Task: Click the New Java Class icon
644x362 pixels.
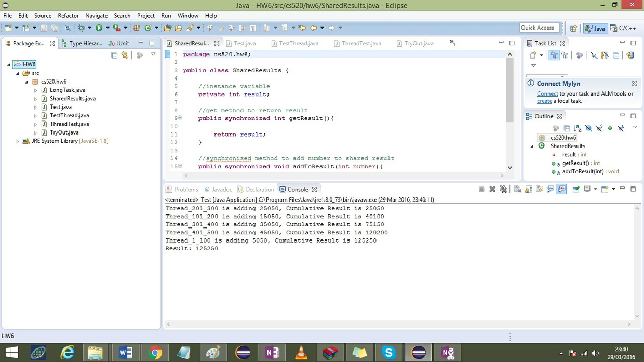Action: [x=148, y=28]
